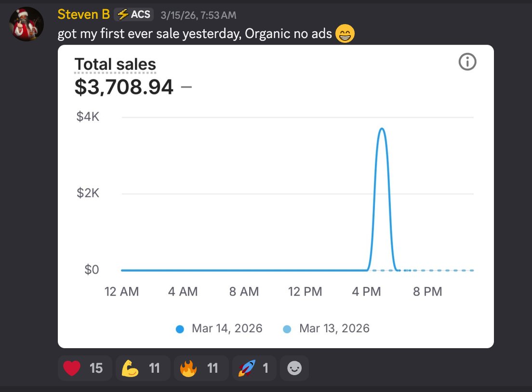The height and width of the screenshot is (392, 532).
Task: Click the info icon on the sales chart
Action: [467, 62]
